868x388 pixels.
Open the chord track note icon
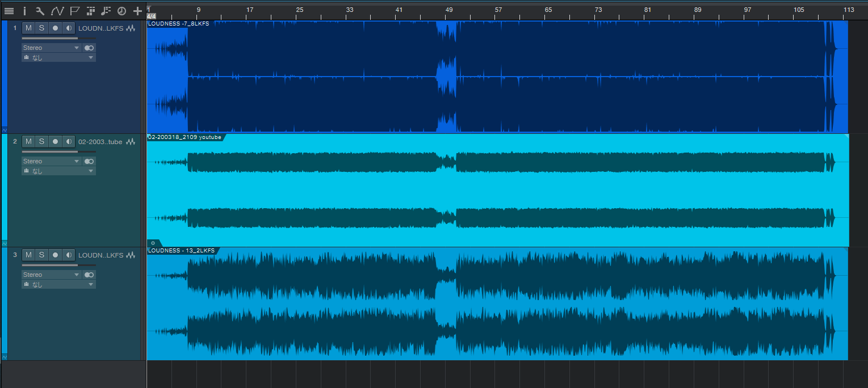pos(106,11)
